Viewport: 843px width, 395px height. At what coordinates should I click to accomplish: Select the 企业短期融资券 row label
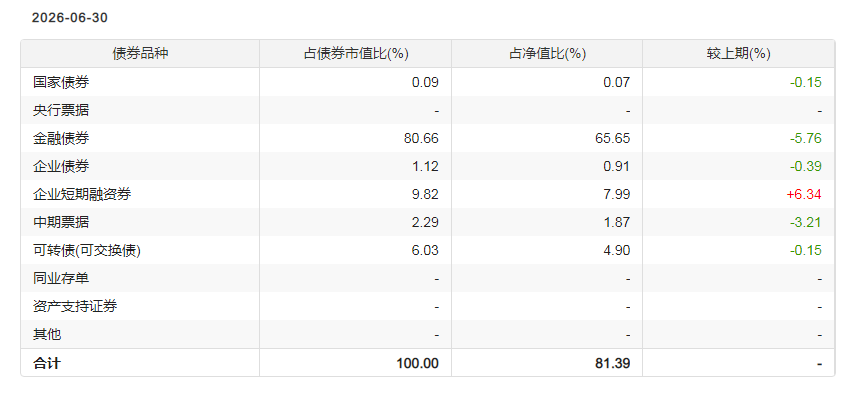click(82, 194)
